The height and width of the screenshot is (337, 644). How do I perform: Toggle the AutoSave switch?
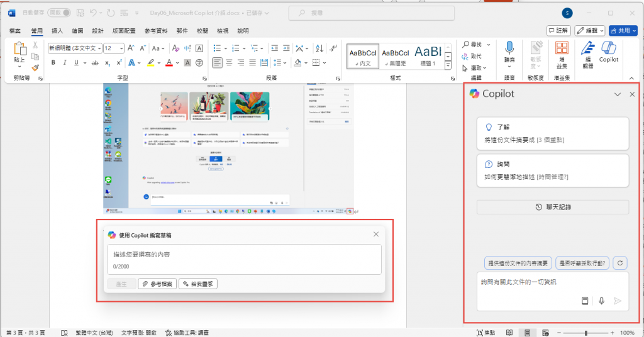pyautogui.click(x=59, y=13)
